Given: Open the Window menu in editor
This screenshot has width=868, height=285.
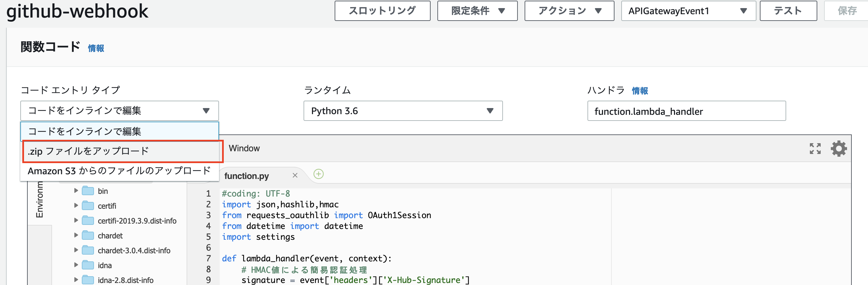Looking at the screenshot, I should pos(244,148).
